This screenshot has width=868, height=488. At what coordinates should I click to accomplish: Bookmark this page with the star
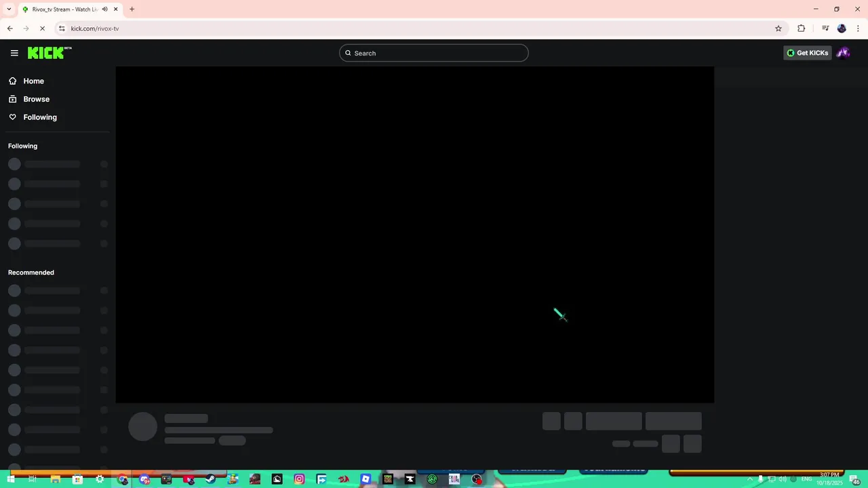[778, 28]
